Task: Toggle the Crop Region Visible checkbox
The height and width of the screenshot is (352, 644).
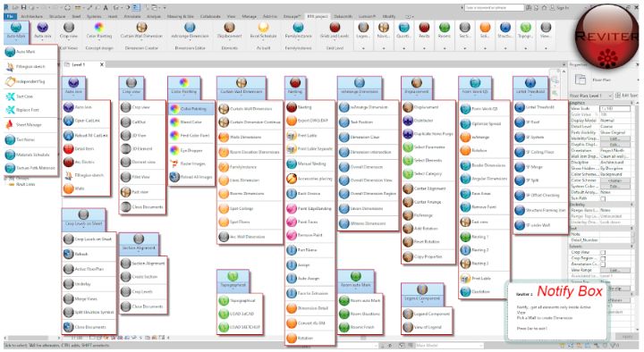Action: click(x=603, y=258)
